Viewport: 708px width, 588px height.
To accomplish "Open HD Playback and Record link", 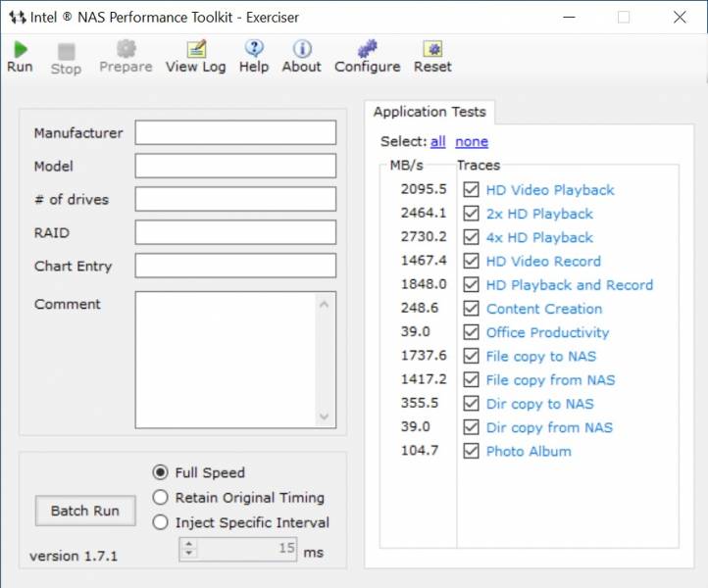I will tap(570, 285).
